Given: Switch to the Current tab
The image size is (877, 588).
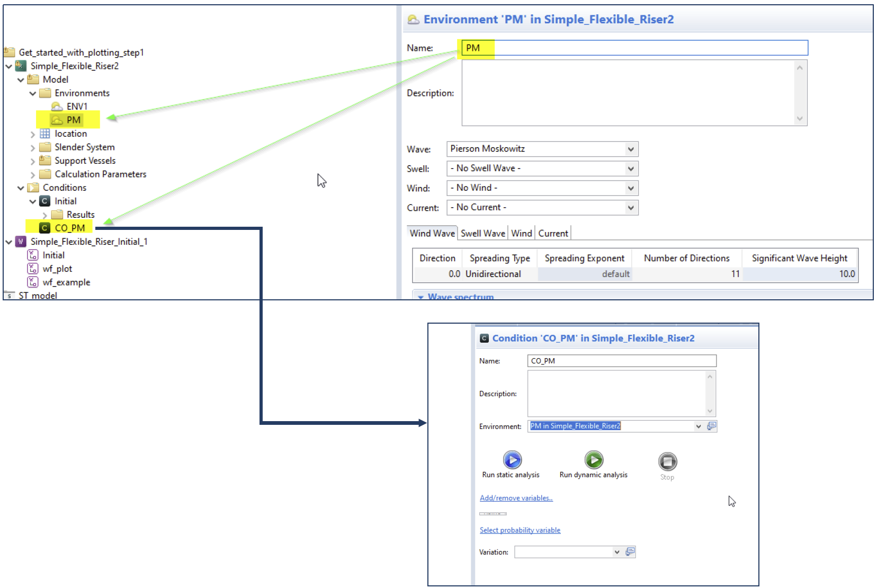Looking at the screenshot, I should (x=553, y=233).
